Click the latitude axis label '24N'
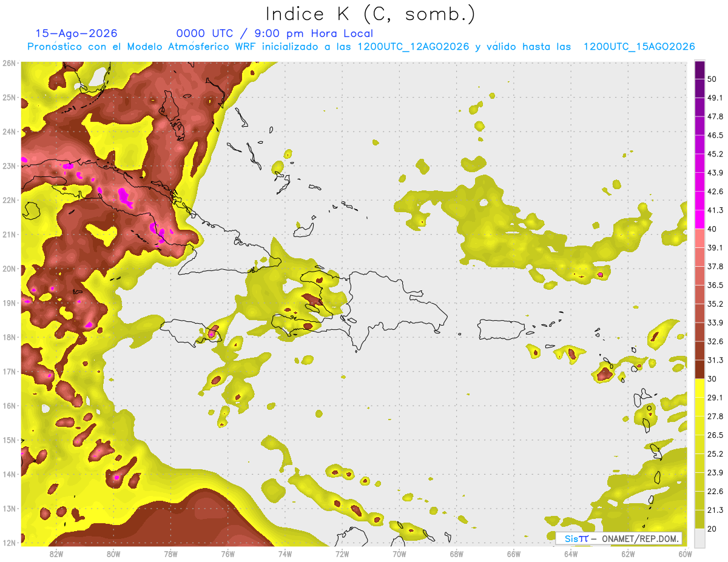The width and height of the screenshot is (728, 562). pos(9,132)
